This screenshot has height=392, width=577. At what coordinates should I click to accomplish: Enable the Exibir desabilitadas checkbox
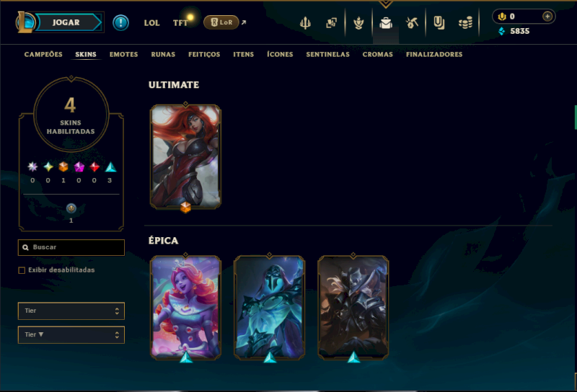tap(22, 270)
